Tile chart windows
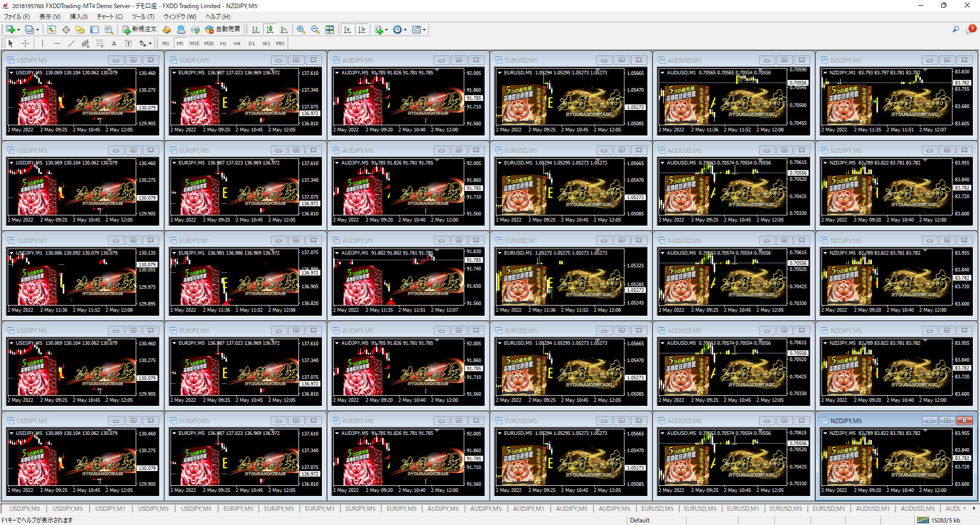Viewport: 980px width, 525px height. (330, 30)
